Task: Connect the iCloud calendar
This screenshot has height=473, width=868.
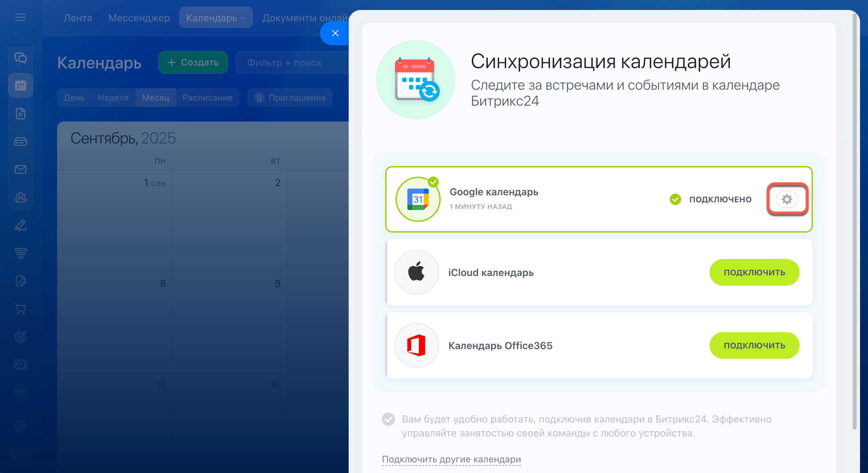Action: coord(754,272)
